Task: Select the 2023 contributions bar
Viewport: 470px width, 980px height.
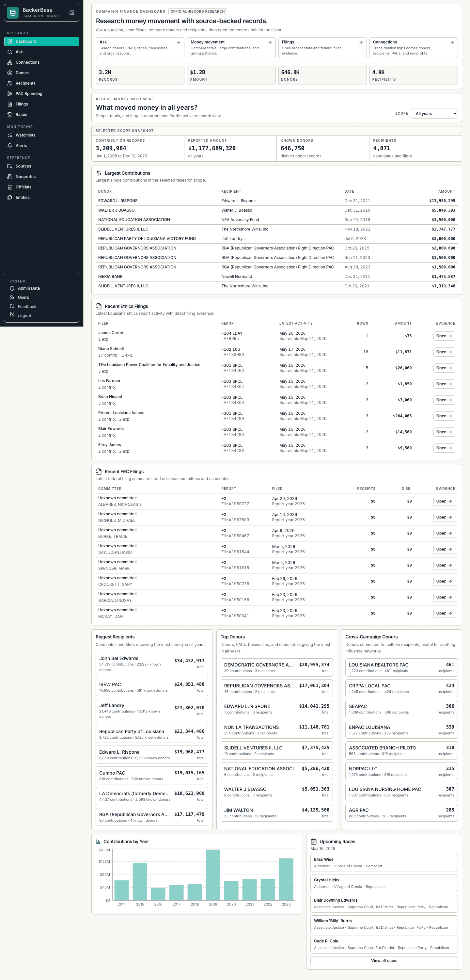Action: (286, 879)
